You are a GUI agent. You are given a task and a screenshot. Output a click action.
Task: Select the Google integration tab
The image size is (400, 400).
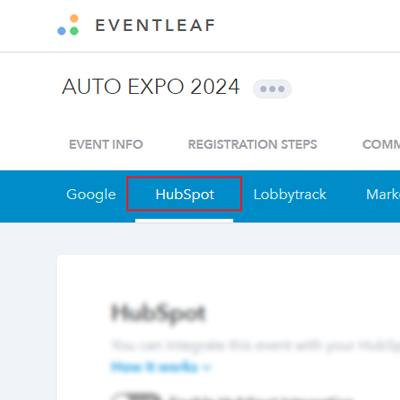pos(91,194)
